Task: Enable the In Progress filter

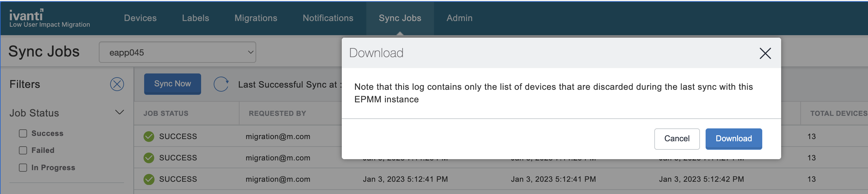Action: click(23, 167)
